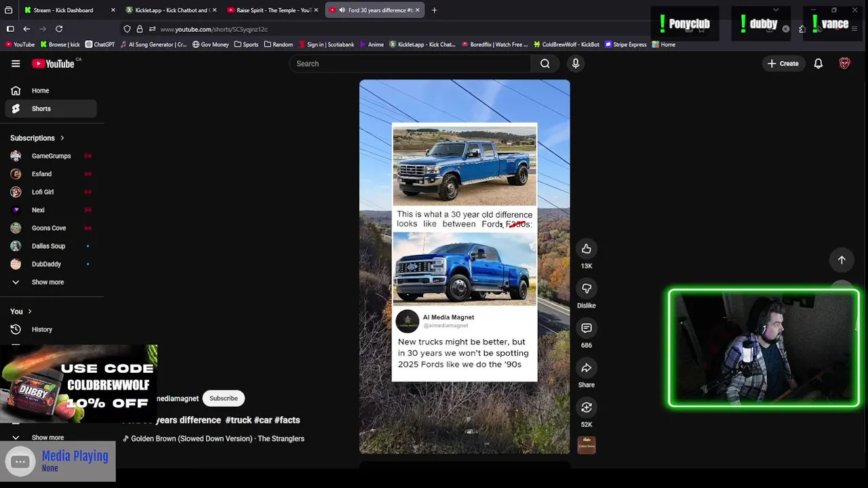Image resolution: width=868 pixels, height=488 pixels.
Task: Open History in the sidebar
Action: [x=51, y=329]
